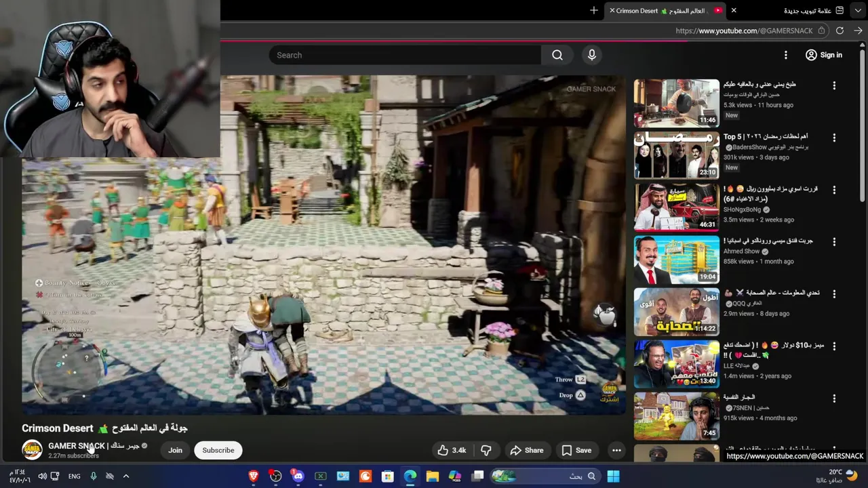Open more actions menu beside the Save button

click(x=616, y=450)
